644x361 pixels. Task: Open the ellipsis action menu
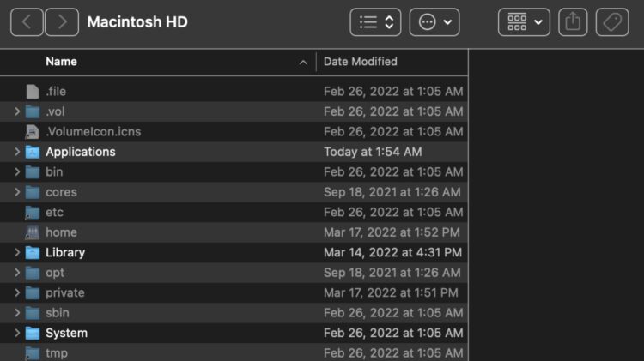[434, 22]
